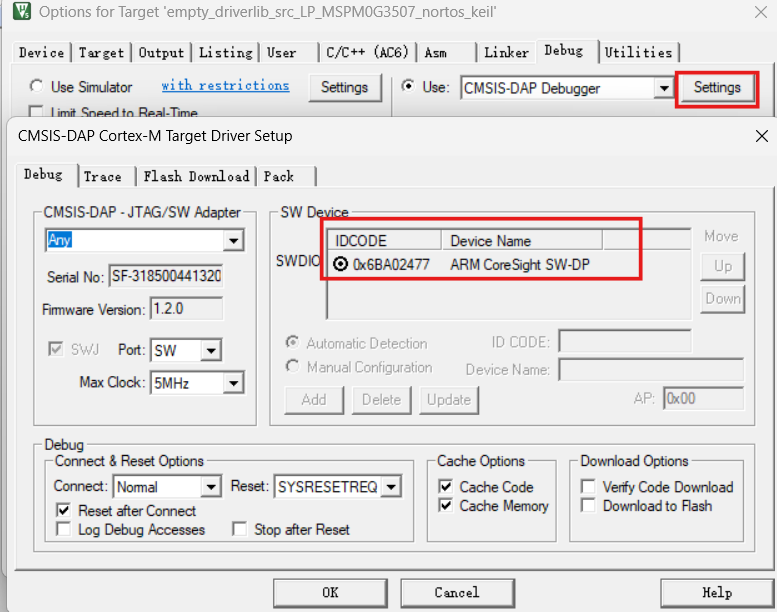Select the Target tab
Image resolution: width=777 pixels, height=612 pixels.
(101, 53)
